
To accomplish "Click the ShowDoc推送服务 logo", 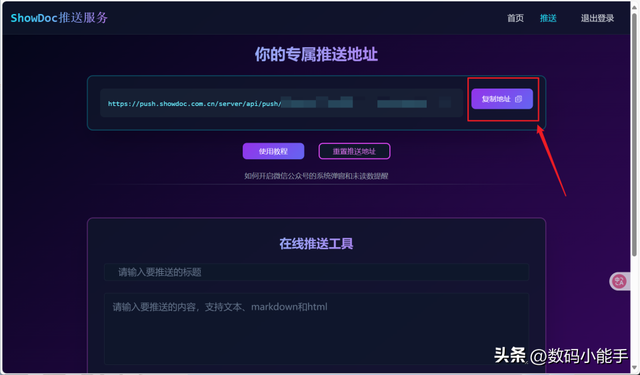I will click(59, 18).
